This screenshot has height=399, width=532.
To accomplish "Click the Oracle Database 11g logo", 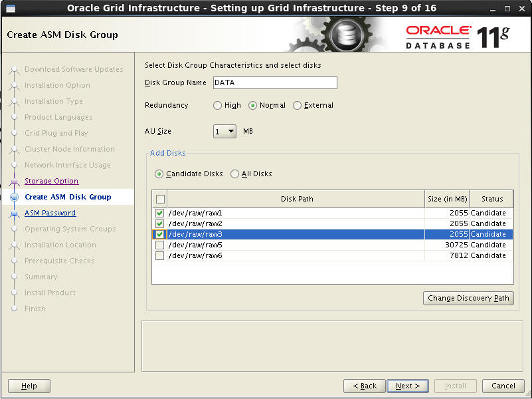I will (458, 37).
